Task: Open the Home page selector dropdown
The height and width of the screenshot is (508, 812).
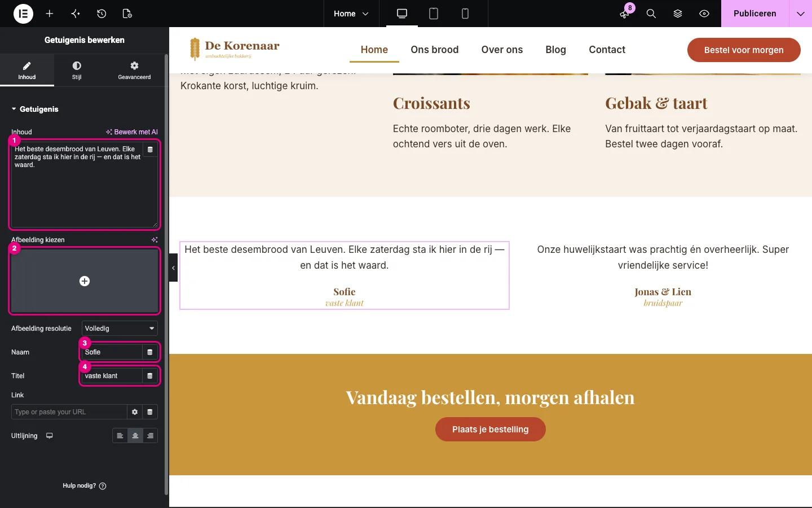Action: coord(351,14)
